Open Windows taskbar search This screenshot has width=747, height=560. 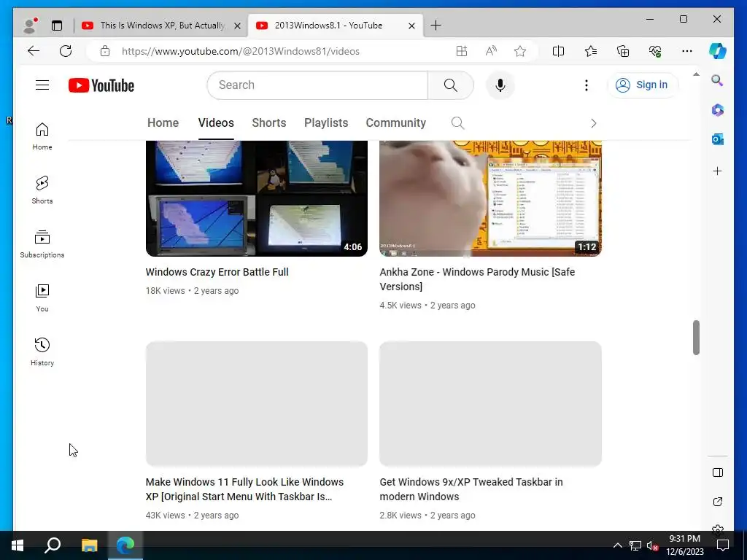coord(53,545)
